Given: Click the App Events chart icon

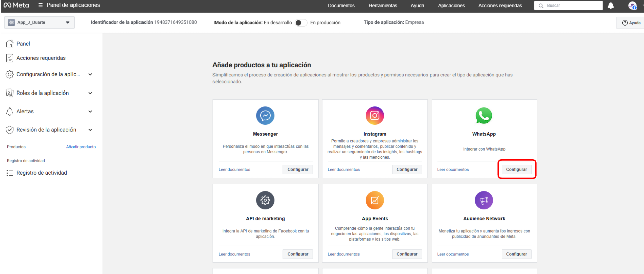Looking at the screenshot, I should [375, 200].
